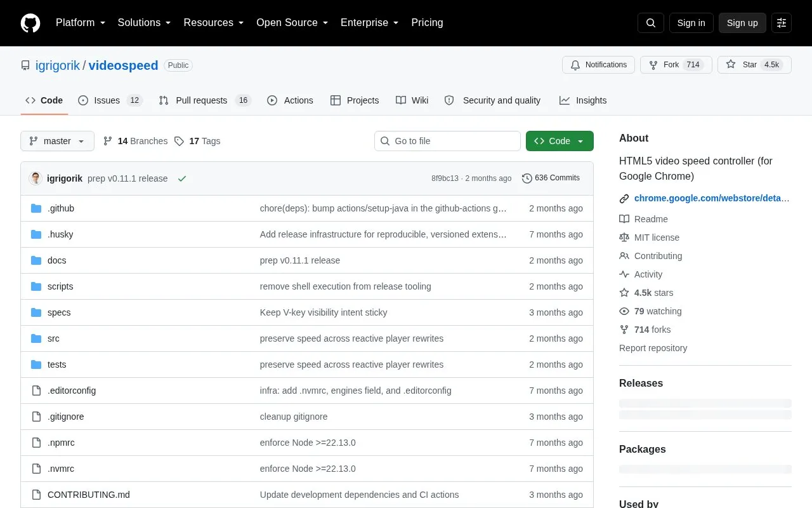Click the scripts folder icon
812x508 pixels.
[36, 286]
